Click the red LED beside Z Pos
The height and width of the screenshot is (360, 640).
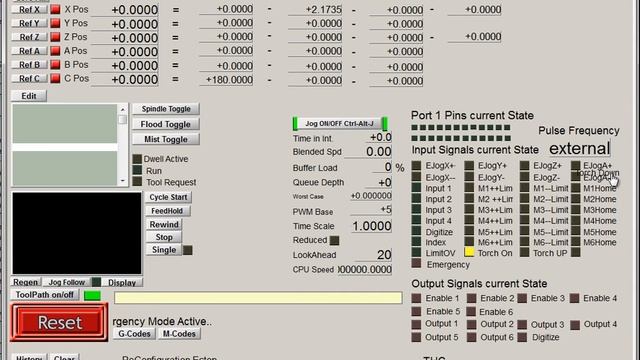pyautogui.click(x=56, y=37)
